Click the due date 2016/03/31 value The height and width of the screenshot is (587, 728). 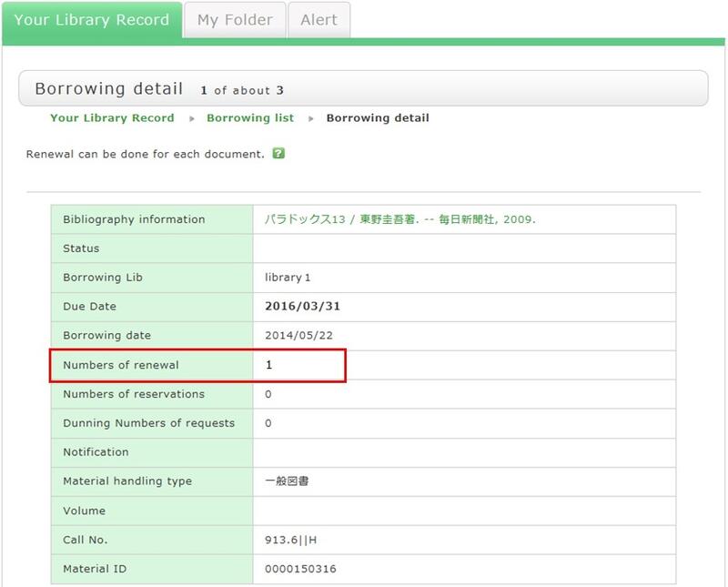tap(302, 307)
